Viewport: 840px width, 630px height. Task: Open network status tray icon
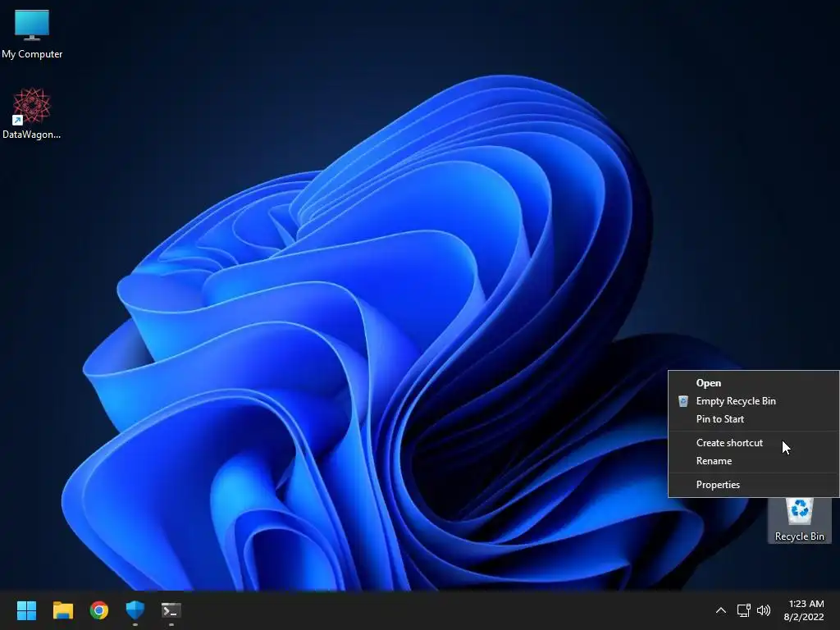click(x=743, y=610)
